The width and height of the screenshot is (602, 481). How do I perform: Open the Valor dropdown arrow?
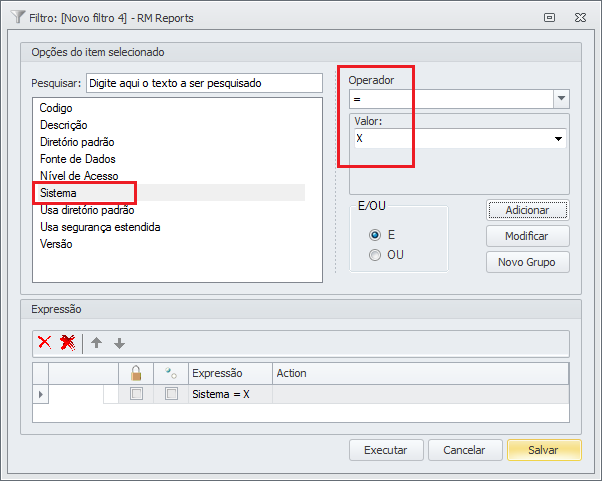559,139
